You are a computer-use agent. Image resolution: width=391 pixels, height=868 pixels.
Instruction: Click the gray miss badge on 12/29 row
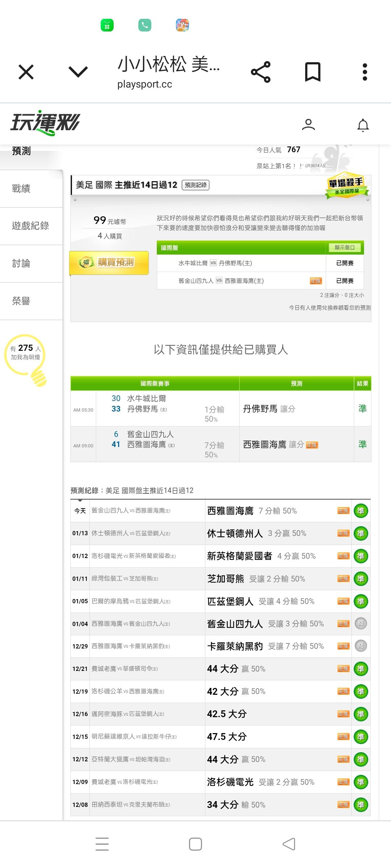click(x=361, y=646)
